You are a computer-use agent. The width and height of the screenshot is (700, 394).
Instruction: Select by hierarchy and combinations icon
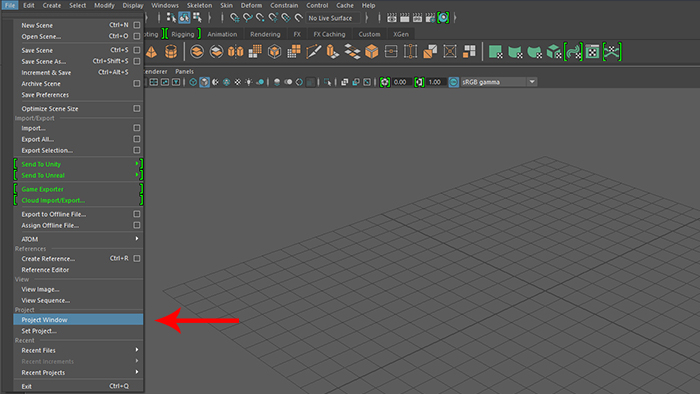pyautogui.click(x=171, y=17)
